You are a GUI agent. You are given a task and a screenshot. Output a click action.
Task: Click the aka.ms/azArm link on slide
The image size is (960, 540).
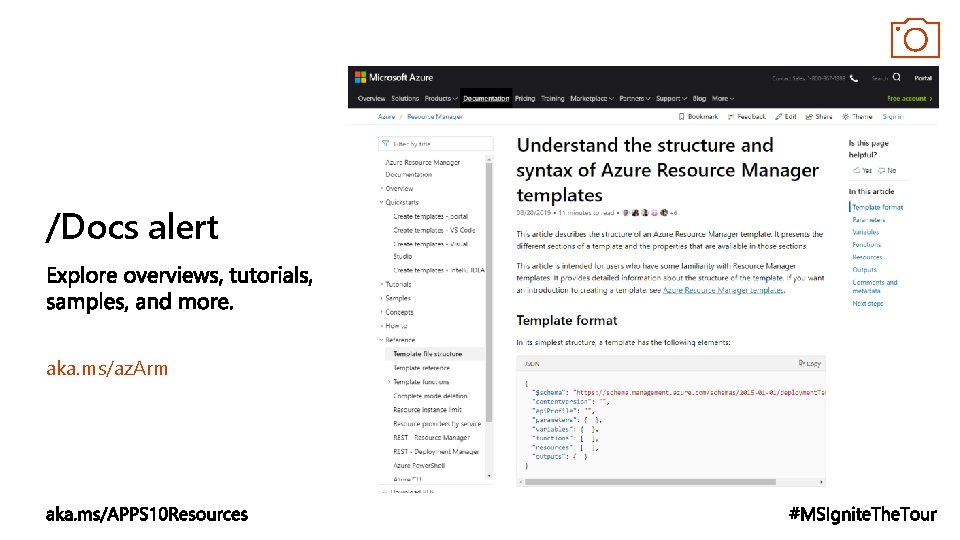pos(107,369)
